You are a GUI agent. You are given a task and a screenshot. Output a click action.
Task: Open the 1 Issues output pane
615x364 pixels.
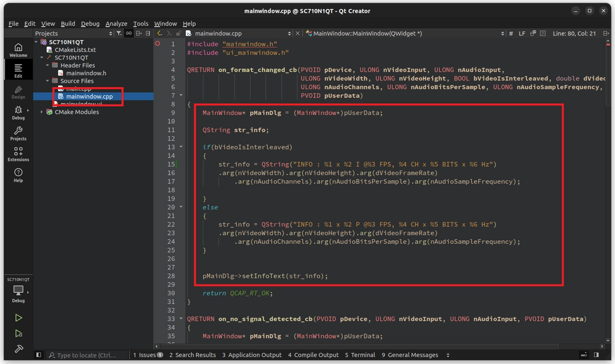(148, 355)
